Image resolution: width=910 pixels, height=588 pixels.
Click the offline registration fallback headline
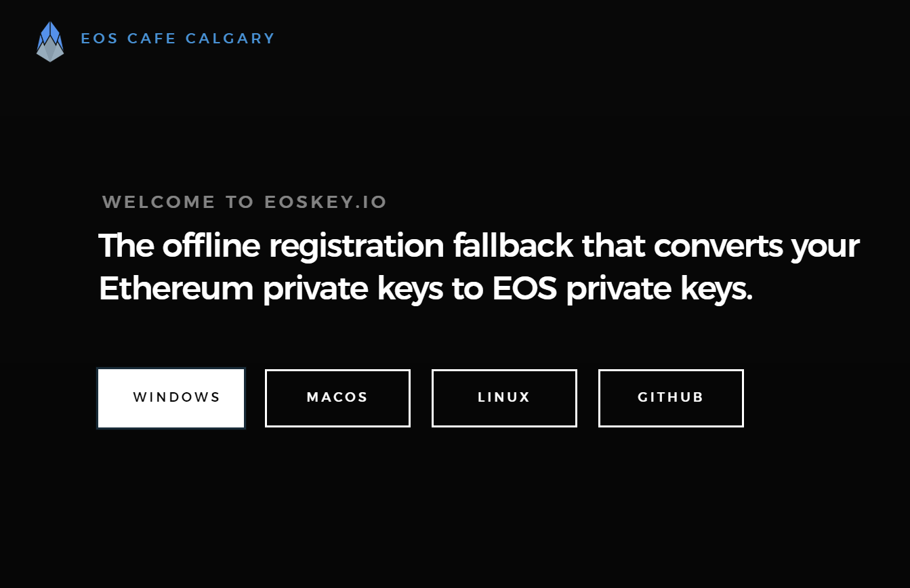tap(479, 268)
